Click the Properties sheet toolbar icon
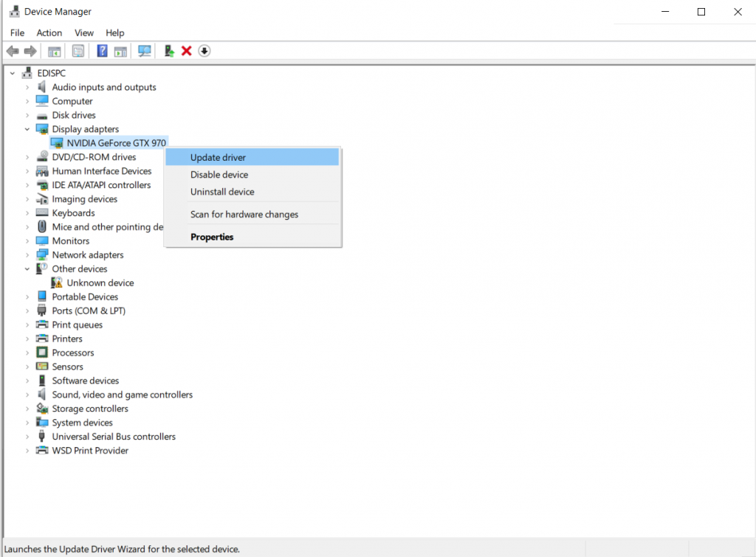756x557 pixels. point(78,51)
